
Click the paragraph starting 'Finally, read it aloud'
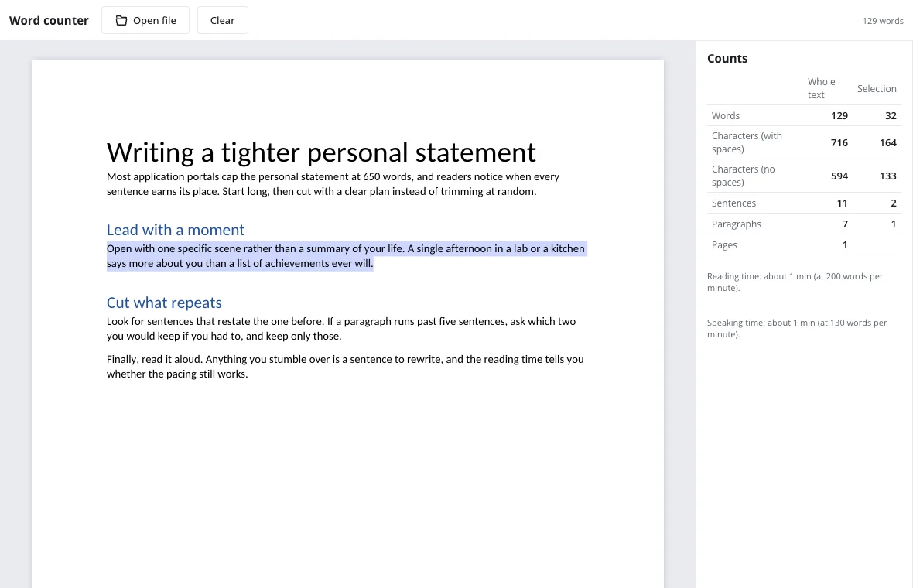(345, 366)
